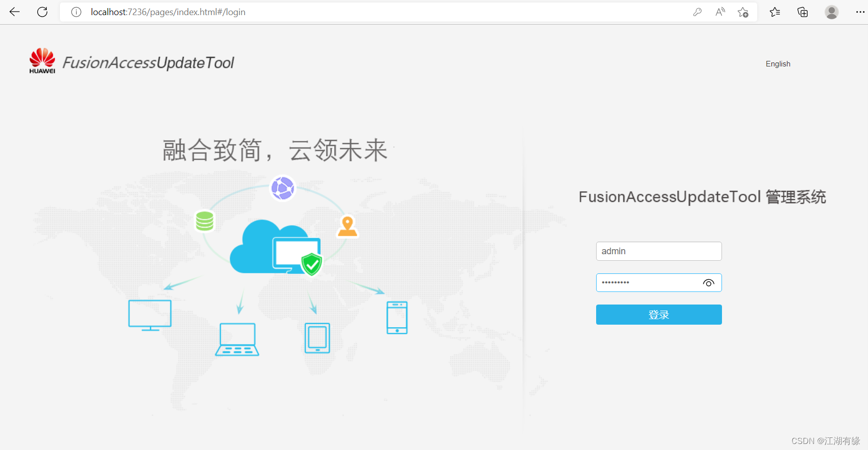This screenshot has width=868, height=450.
Task: Select the localhost:7236 address bar URL
Action: (x=168, y=12)
